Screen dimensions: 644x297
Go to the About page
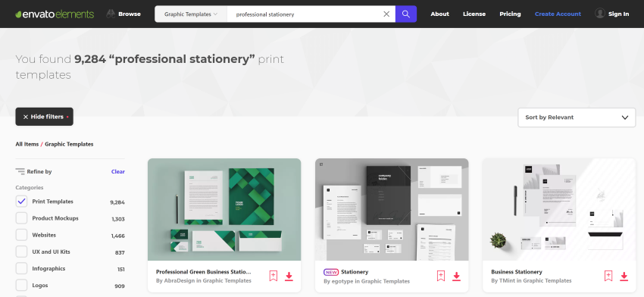[439, 14]
